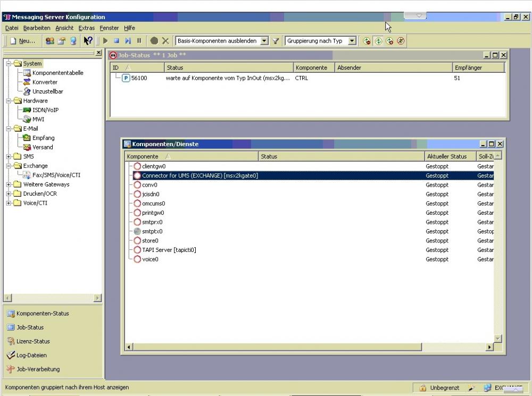Screen dimensions: 532x396
Task: Click the green play start-component toolbar icon
Action: (105, 41)
